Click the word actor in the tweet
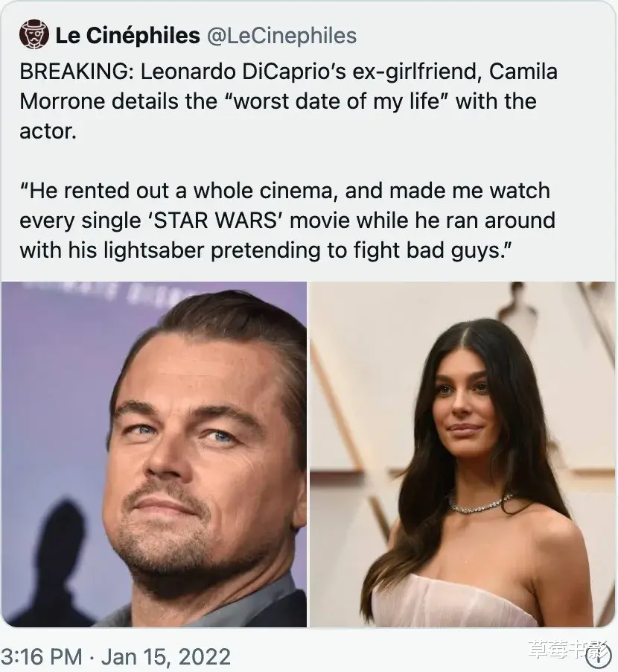Image resolution: width=618 pixels, height=672 pixels. coord(48,132)
